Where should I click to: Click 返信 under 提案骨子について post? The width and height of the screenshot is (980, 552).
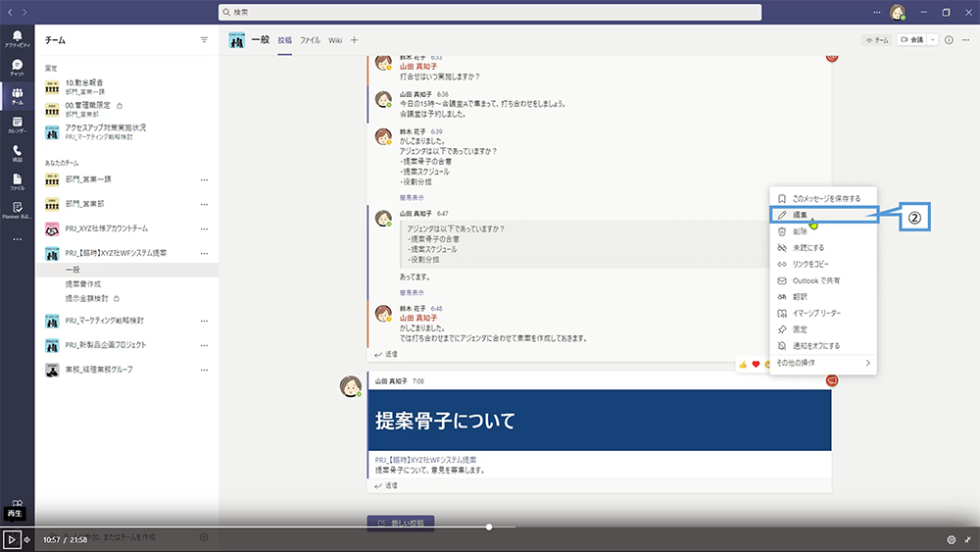tap(385, 485)
